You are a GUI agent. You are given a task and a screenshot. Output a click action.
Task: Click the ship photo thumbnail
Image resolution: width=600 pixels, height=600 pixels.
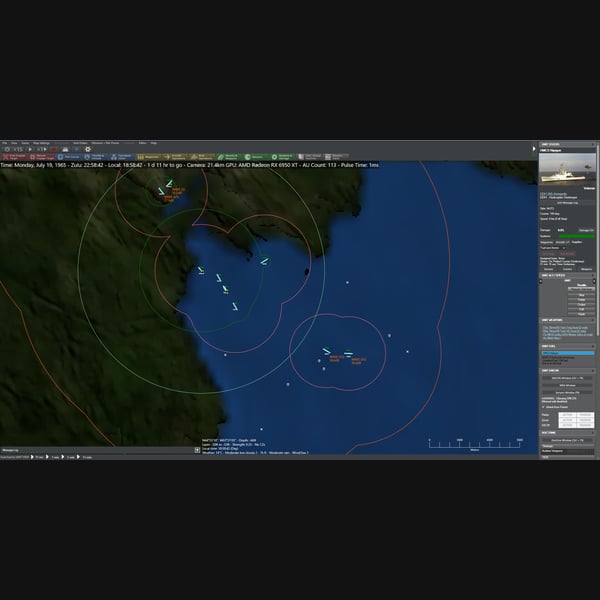coord(567,169)
